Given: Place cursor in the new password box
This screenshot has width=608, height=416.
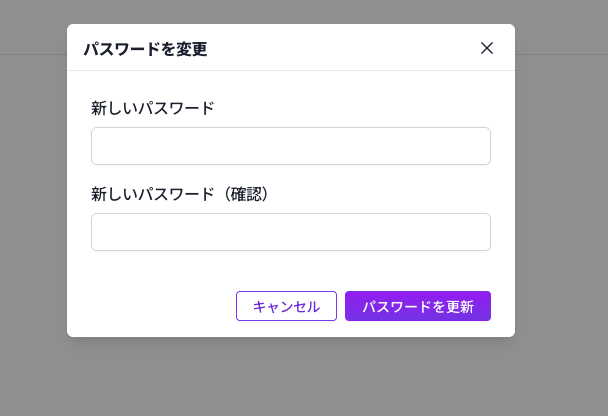Looking at the screenshot, I should tap(290, 146).
